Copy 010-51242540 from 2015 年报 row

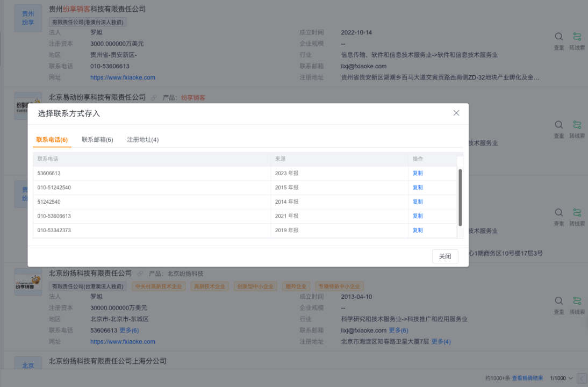[x=418, y=188]
